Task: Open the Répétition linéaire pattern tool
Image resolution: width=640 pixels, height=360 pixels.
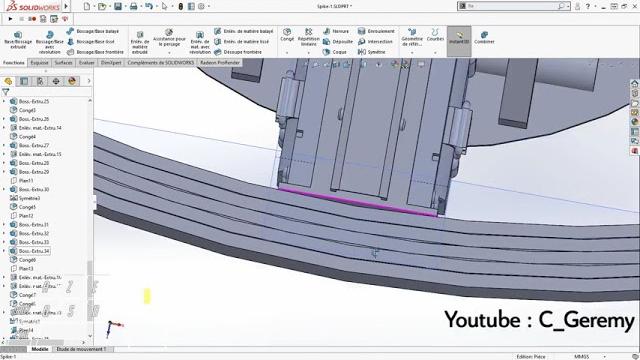Action: point(309,37)
